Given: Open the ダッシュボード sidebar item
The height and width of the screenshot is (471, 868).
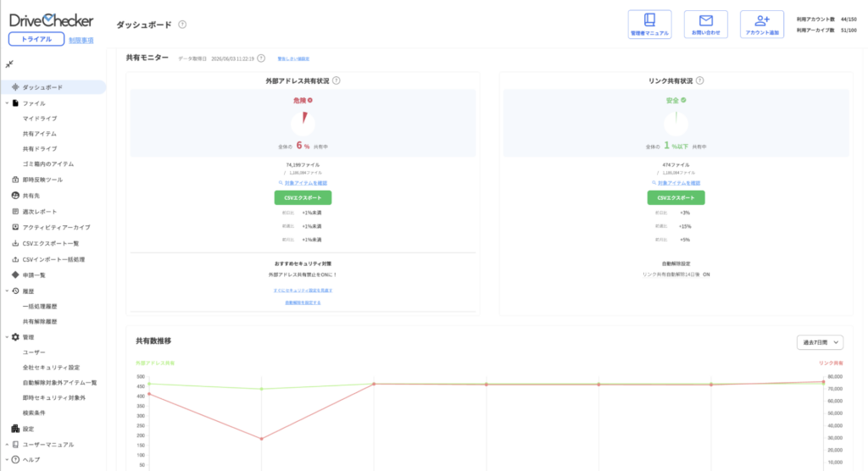Looking at the screenshot, I should [x=53, y=87].
